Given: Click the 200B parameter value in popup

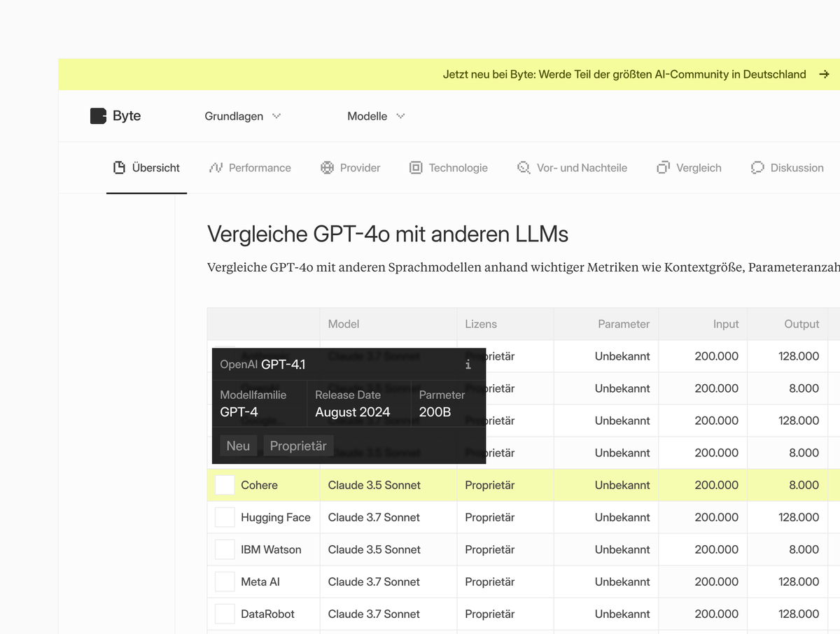Looking at the screenshot, I should click(x=435, y=412).
